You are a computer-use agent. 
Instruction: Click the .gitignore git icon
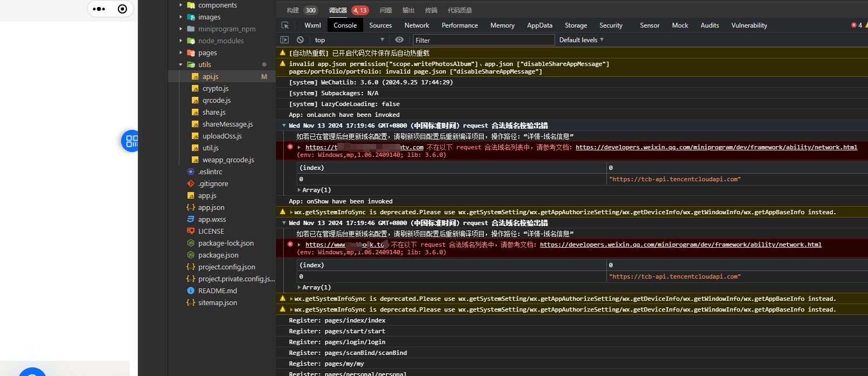[x=191, y=184]
